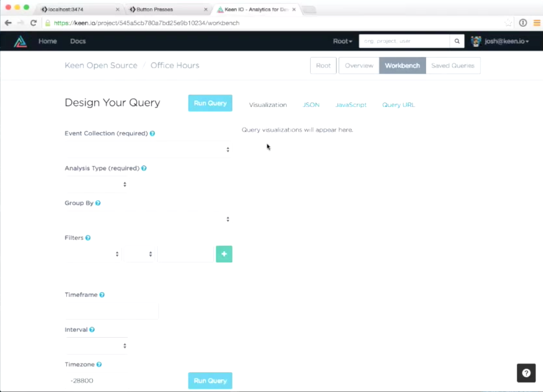Click top Run Query button
The width and height of the screenshot is (543, 392).
[210, 103]
